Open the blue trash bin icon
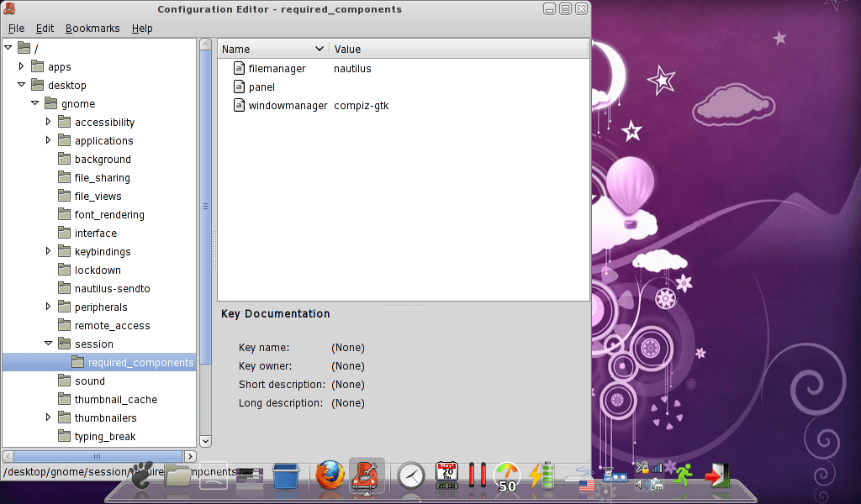Viewport: 861px width, 504px height. (287, 475)
